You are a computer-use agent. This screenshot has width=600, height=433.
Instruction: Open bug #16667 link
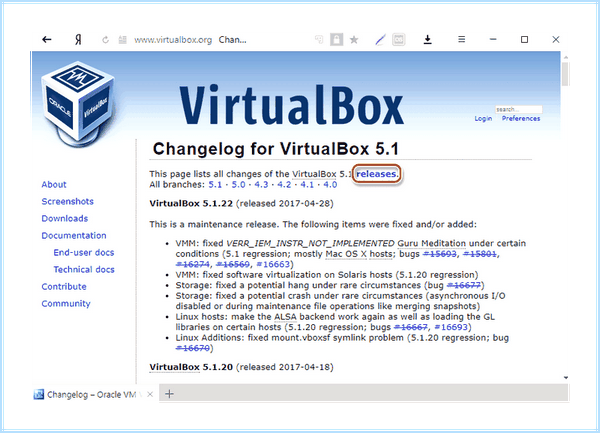tap(411, 327)
